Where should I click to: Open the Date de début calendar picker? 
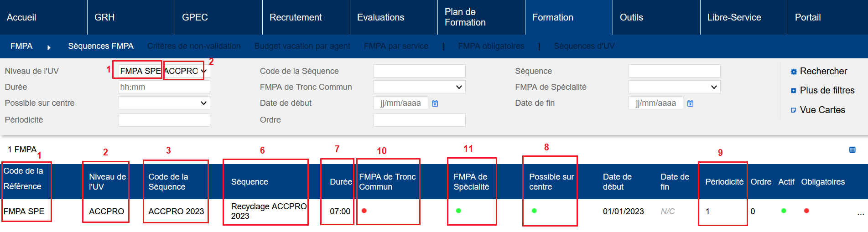click(435, 103)
